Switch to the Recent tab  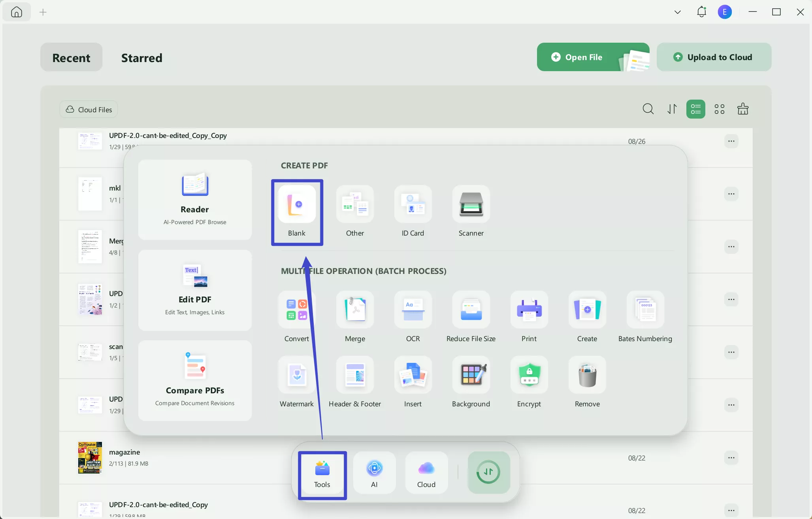point(71,58)
